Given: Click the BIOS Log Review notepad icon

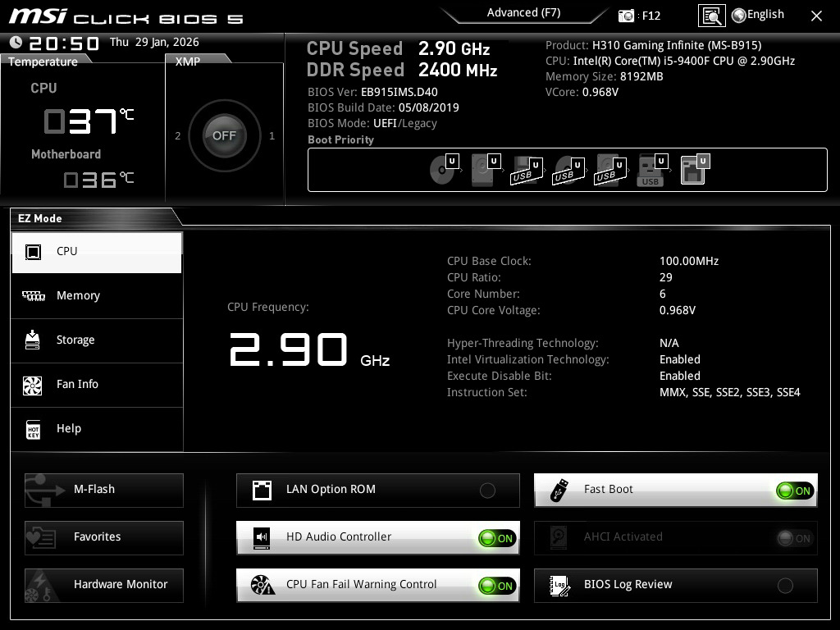Looking at the screenshot, I should (559, 586).
